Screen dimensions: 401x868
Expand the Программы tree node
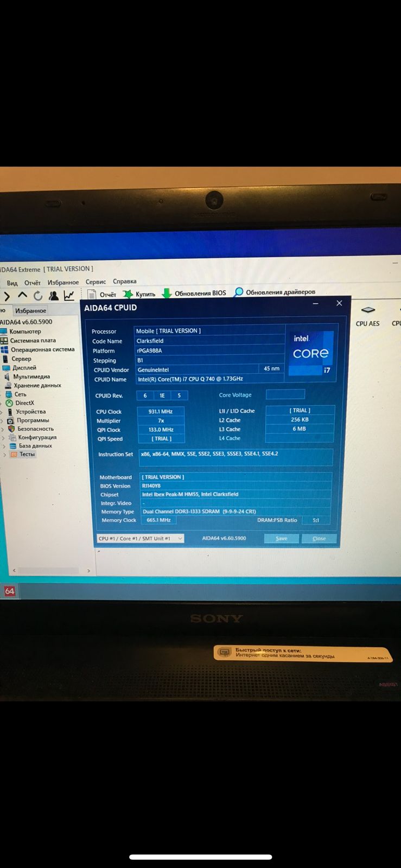pos(2,420)
